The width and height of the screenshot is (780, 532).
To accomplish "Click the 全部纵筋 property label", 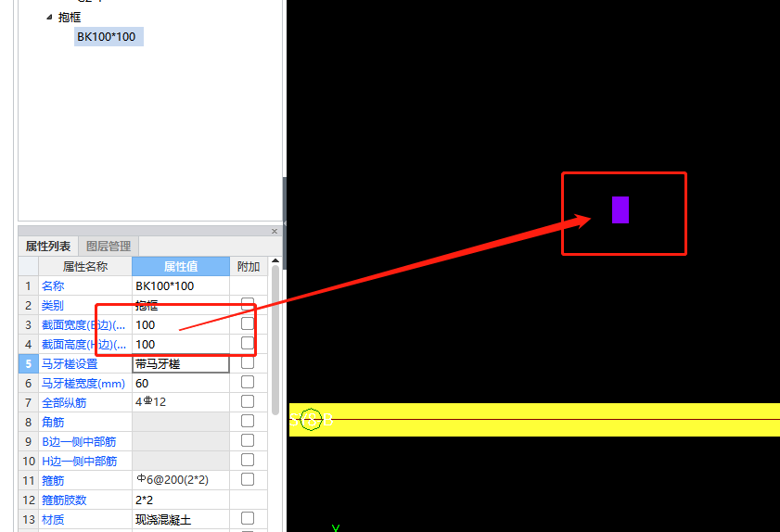I will (64, 403).
